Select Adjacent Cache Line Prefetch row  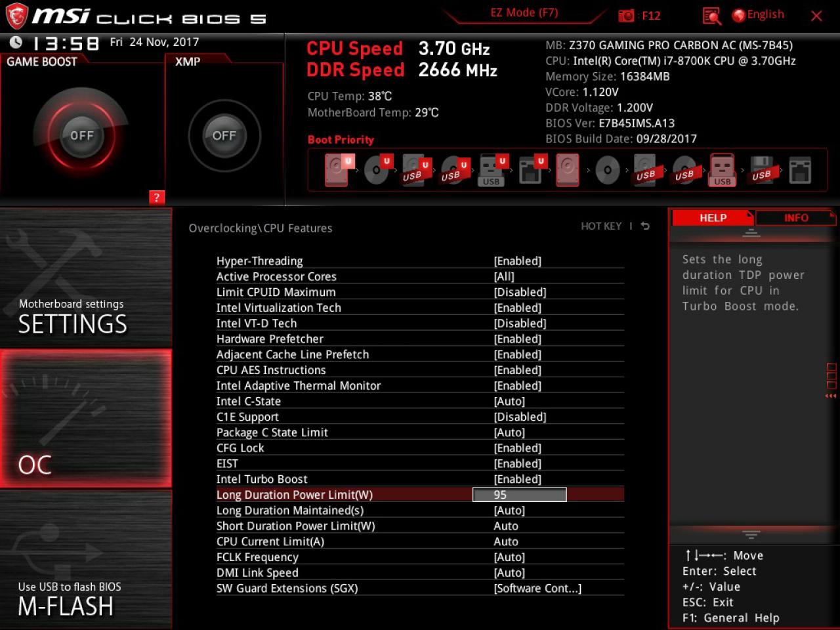tap(420, 355)
